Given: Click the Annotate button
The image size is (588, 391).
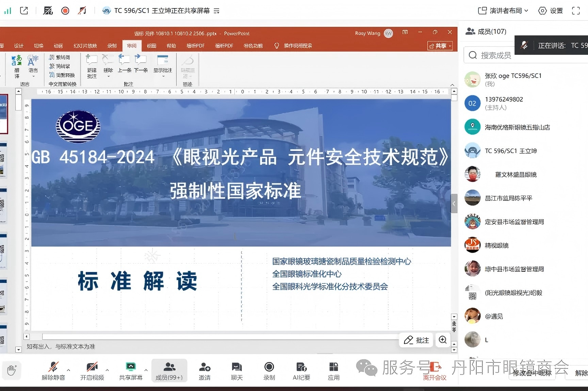Looking at the screenshot, I should (x=416, y=340).
